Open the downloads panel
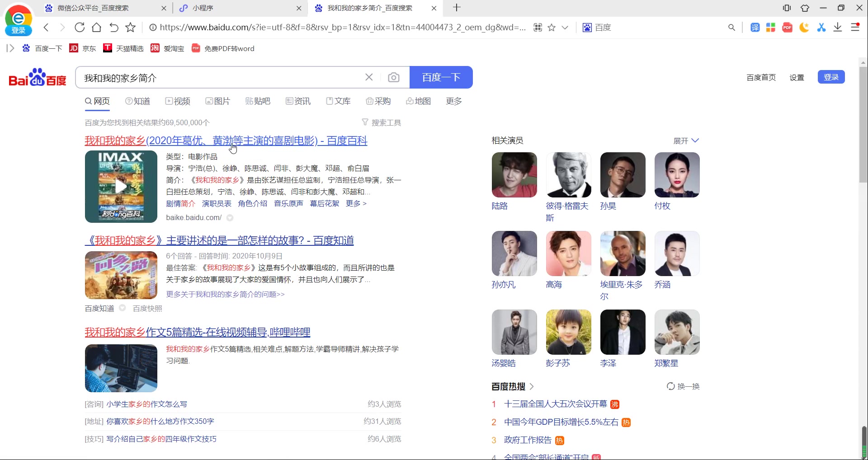This screenshot has height=460, width=868. (x=838, y=28)
